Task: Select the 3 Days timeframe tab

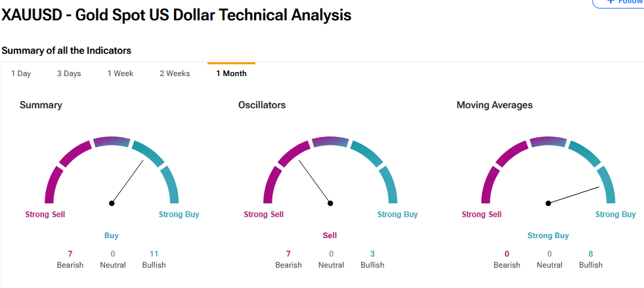Action: [69, 73]
